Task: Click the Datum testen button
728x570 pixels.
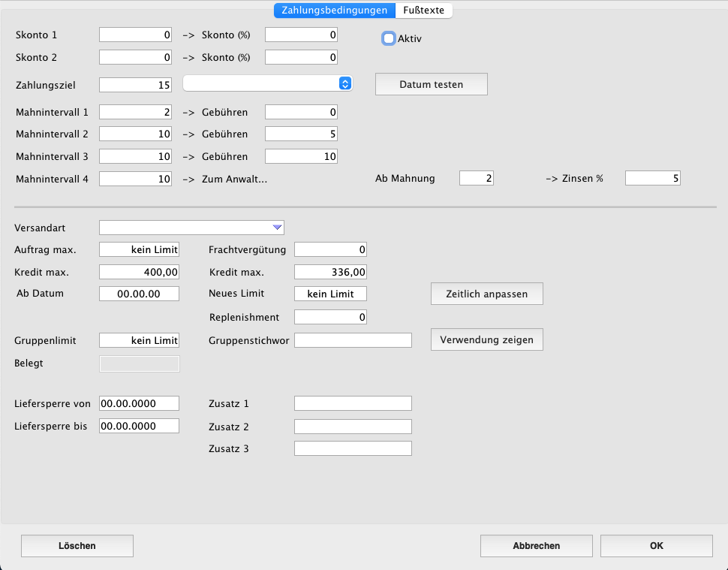Action: 431,85
